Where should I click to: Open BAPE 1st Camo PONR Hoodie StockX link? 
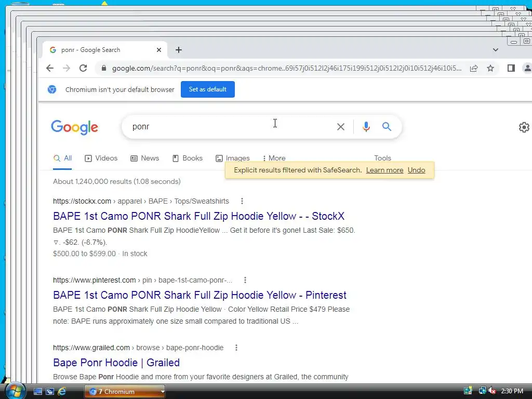click(x=199, y=216)
